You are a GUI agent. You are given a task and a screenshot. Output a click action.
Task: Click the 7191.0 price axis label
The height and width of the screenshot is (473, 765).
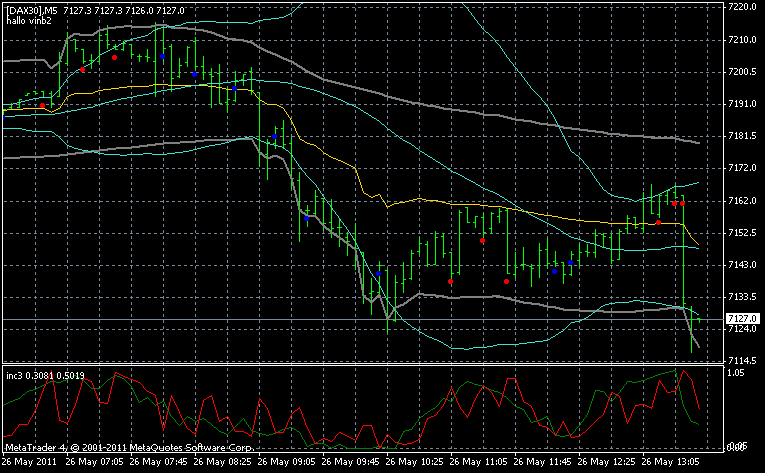click(742, 103)
